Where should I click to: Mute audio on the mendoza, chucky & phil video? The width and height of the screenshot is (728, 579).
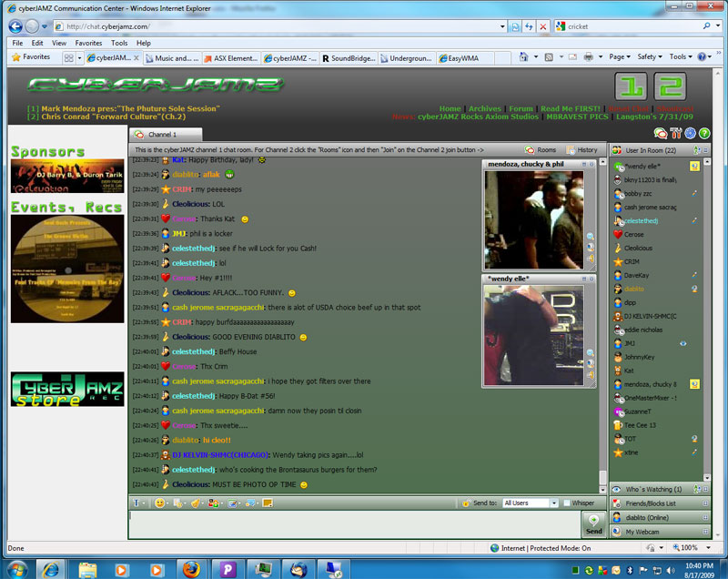(590, 259)
